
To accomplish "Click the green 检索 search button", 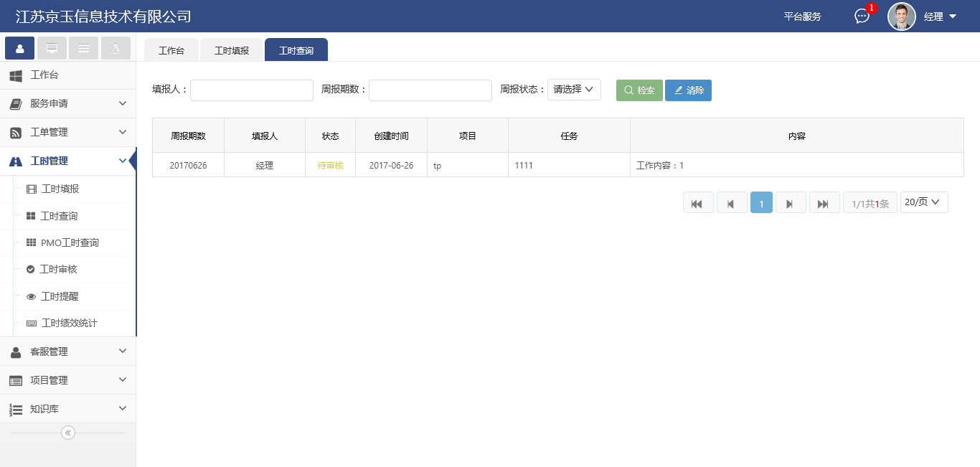I will point(639,90).
